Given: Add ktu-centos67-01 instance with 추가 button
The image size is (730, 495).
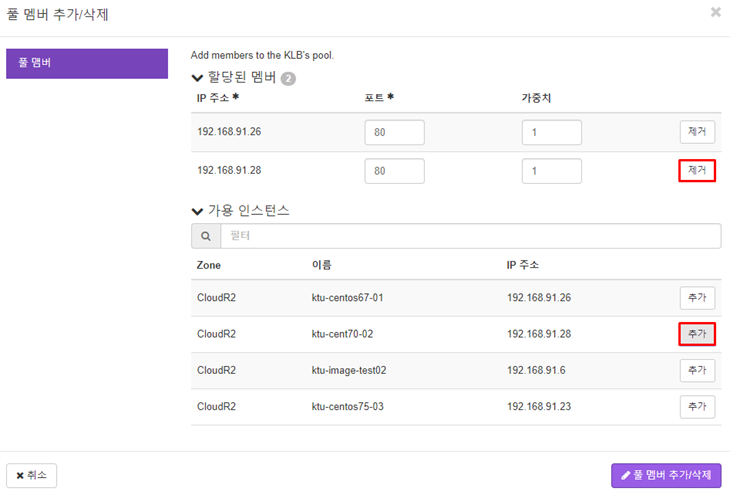Looking at the screenshot, I should tap(697, 298).
